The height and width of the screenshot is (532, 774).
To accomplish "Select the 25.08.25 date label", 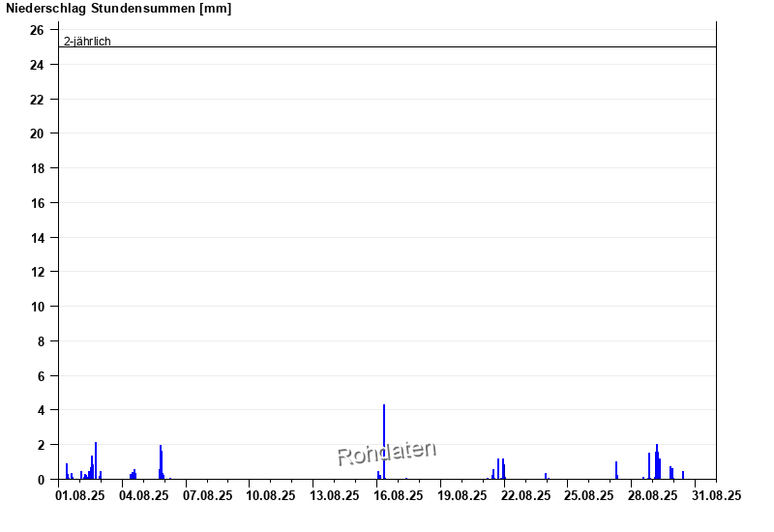I will [589, 495].
